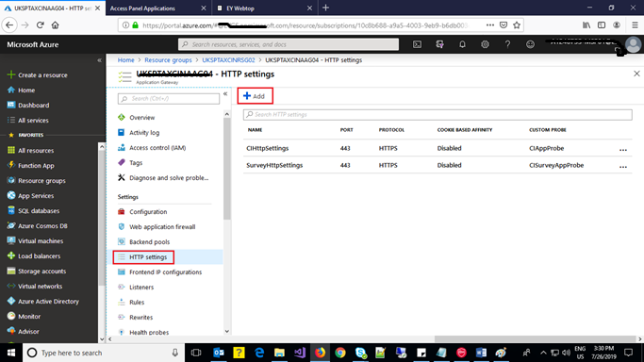Open the directory and subscription filter icon
Viewport: 644px width, 362px height.
point(439,44)
